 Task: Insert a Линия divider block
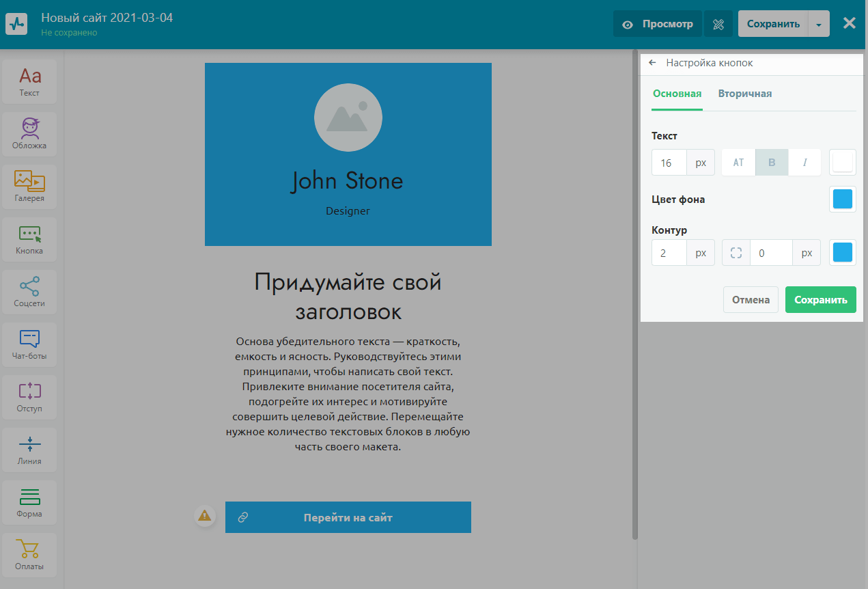[x=29, y=450]
